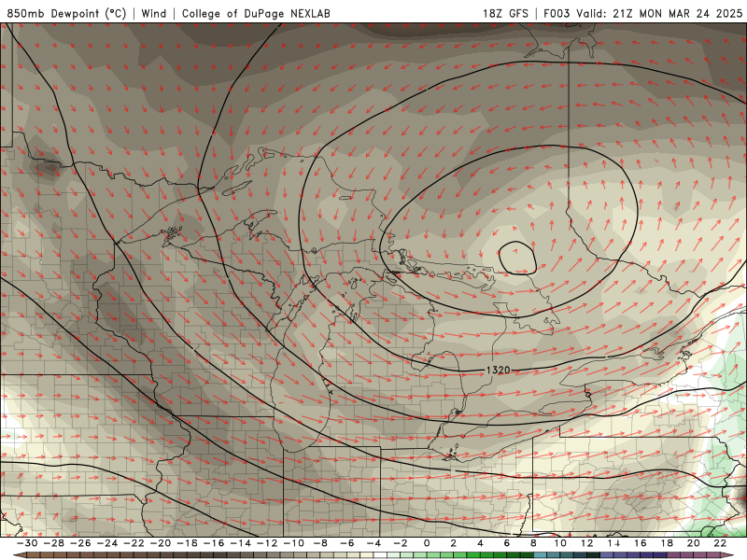The image size is (747, 560).
Task: Choose the 18 legend label
Action: tap(667, 543)
